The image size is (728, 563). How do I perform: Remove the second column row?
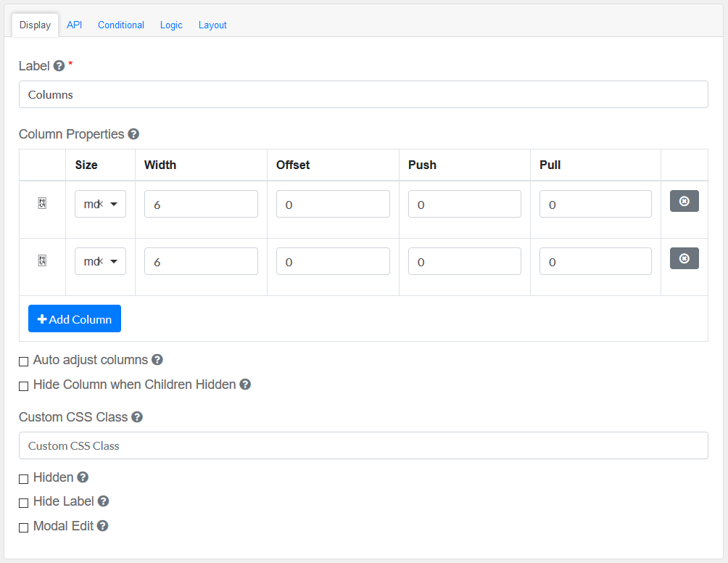(x=684, y=258)
